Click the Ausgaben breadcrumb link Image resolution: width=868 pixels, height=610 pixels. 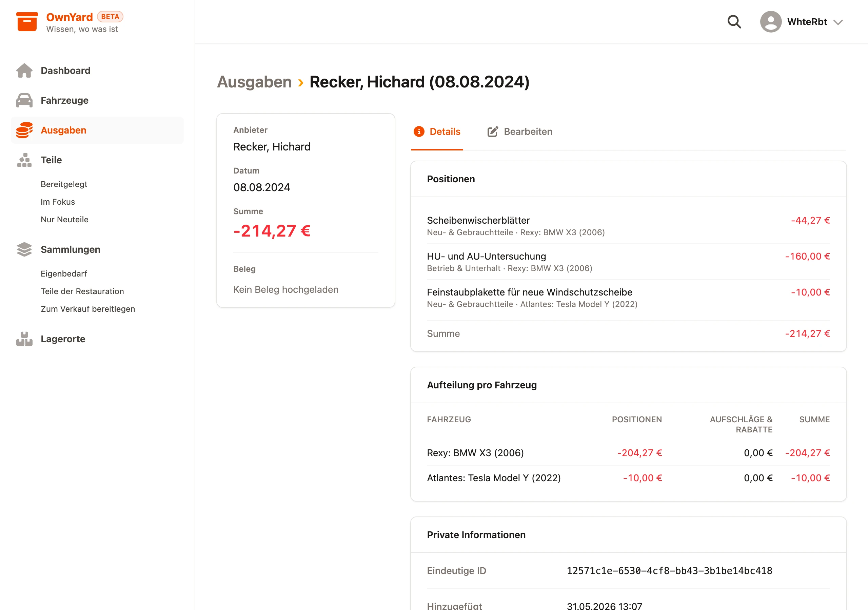coord(254,82)
